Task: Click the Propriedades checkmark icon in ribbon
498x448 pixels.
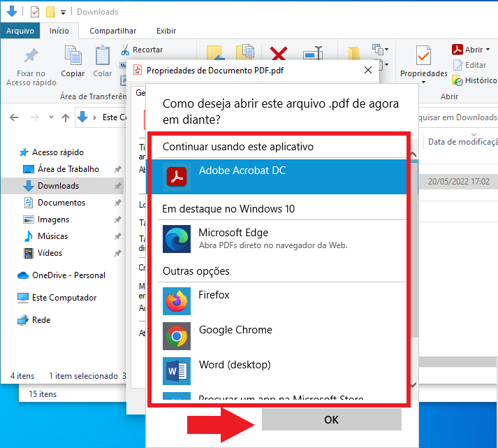Action: click(x=423, y=56)
